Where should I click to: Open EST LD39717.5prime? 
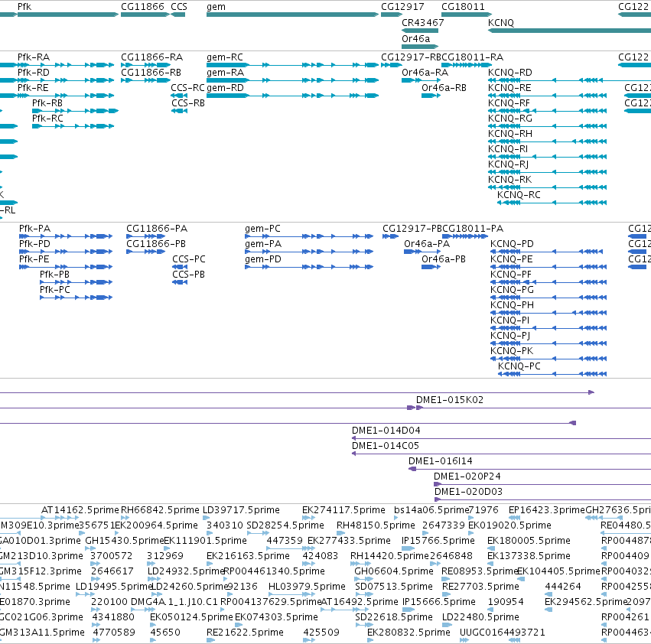tap(241, 510)
